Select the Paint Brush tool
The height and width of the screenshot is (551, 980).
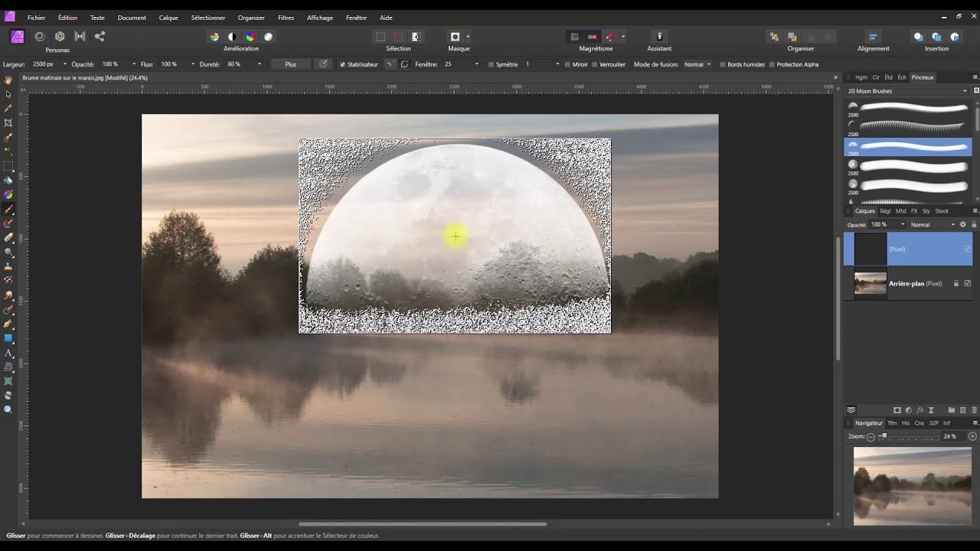[x=8, y=209]
